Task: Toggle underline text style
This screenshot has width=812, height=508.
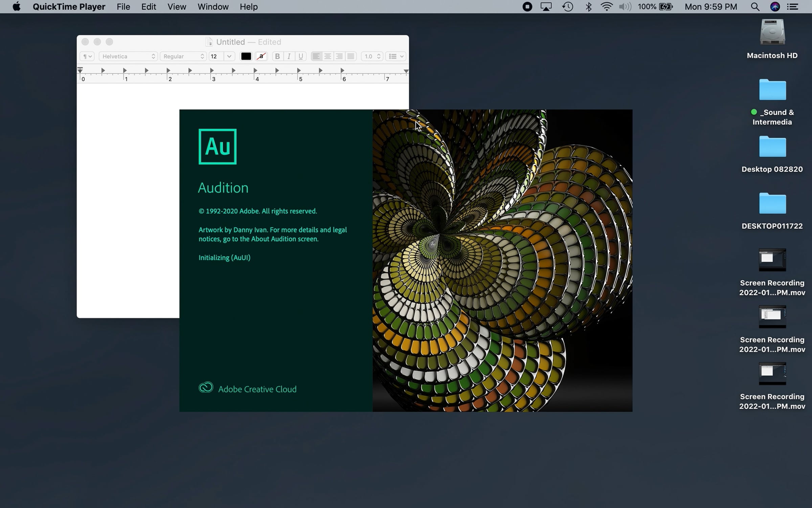Action: 301,56
